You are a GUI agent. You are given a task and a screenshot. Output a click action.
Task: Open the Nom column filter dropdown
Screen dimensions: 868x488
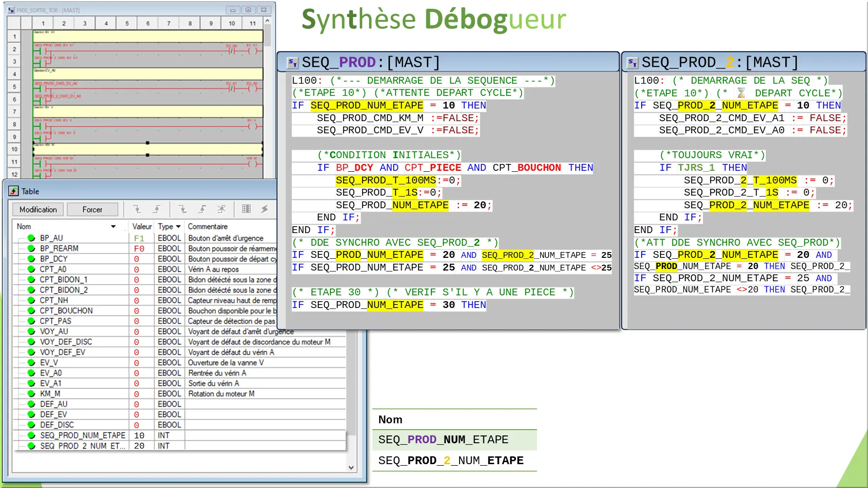(x=113, y=226)
